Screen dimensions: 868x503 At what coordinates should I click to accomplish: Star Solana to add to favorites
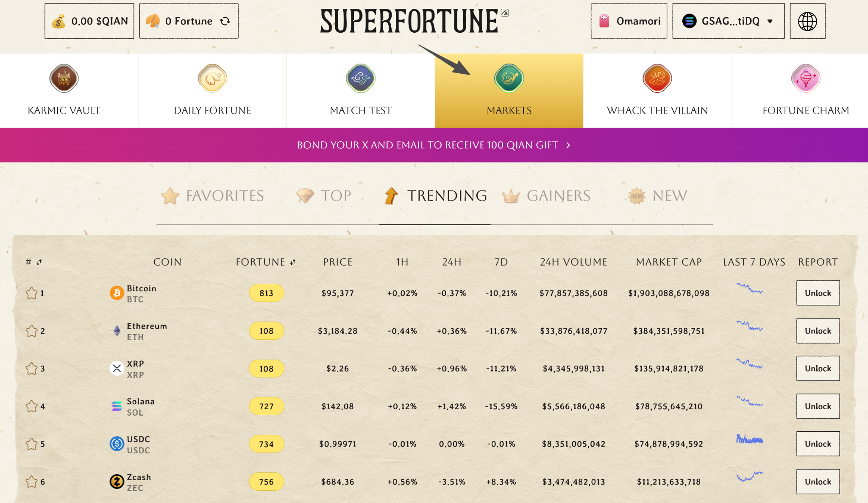pyautogui.click(x=31, y=406)
